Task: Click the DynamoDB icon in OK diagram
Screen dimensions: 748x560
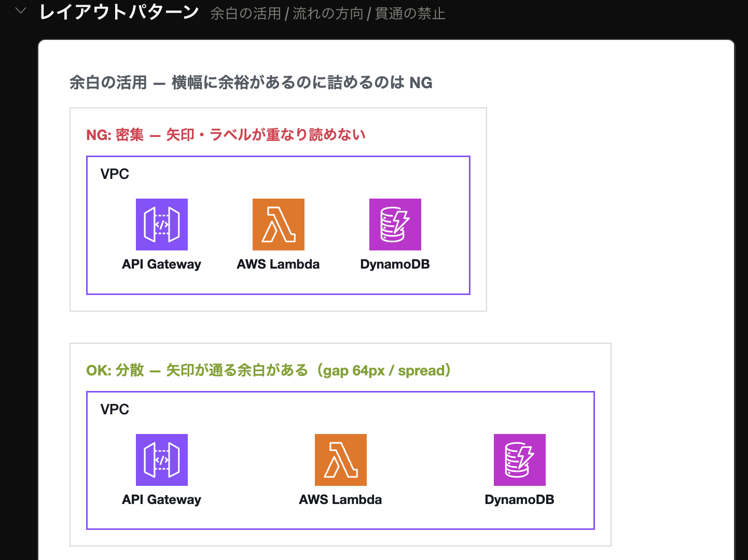Action: (x=520, y=460)
